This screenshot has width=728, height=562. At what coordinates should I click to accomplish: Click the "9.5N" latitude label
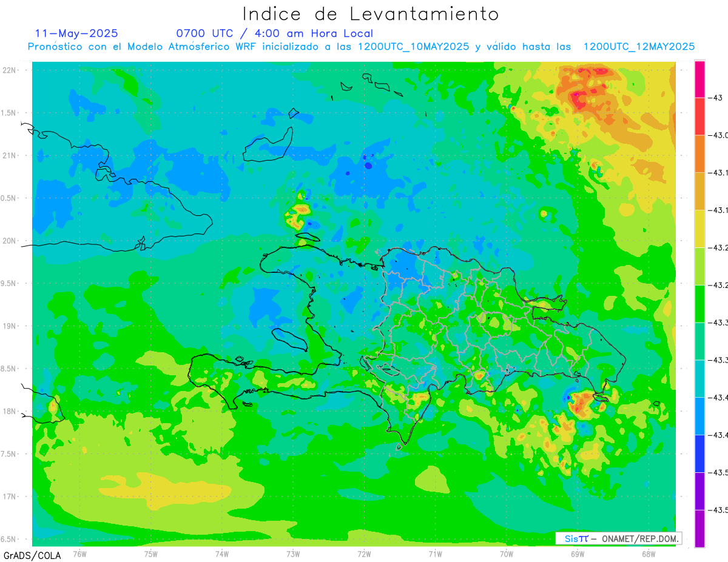coord(9,283)
